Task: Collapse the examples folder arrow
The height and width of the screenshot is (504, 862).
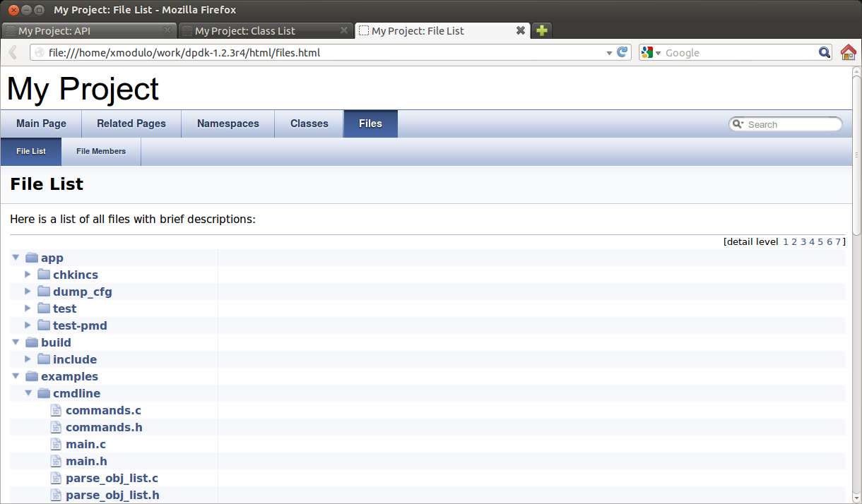Action: click(16, 376)
